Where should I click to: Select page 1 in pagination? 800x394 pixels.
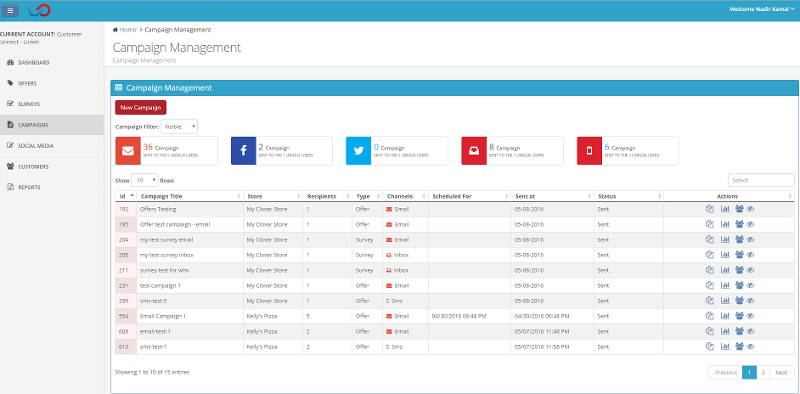coord(749,373)
